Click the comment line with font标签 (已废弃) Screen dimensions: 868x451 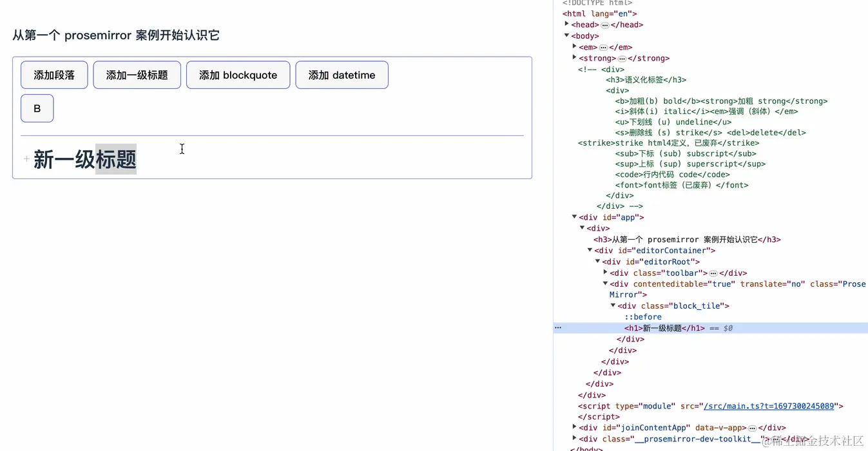point(682,185)
